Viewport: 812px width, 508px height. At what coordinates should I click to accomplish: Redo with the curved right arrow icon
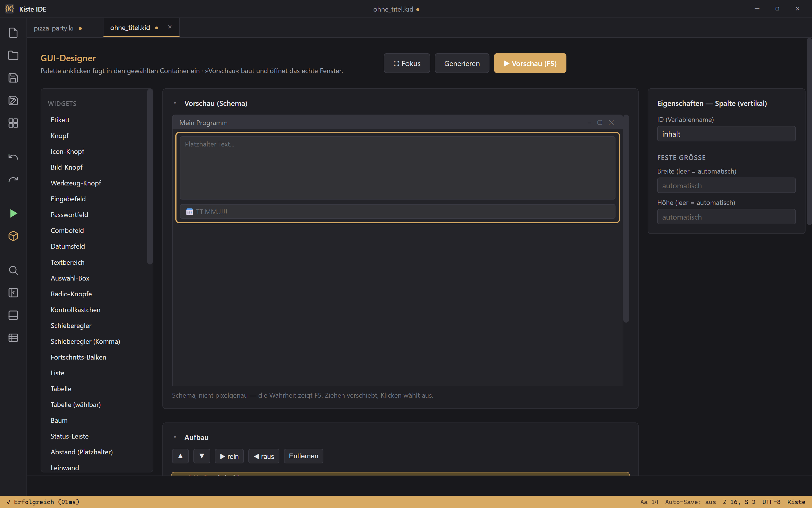pyautogui.click(x=13, y=179)
